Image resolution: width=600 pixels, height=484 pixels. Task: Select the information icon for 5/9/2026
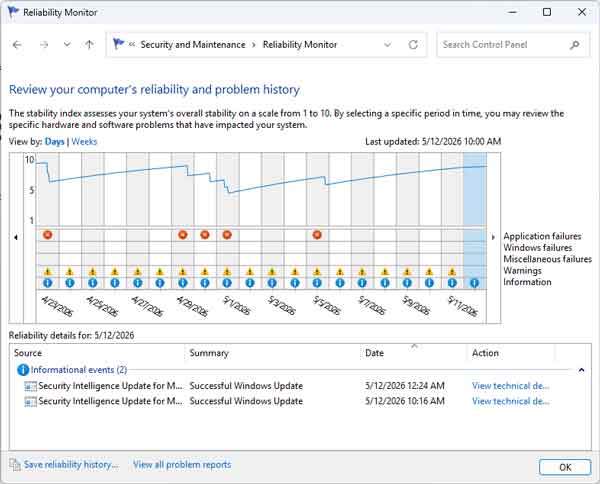coord(407,283)
